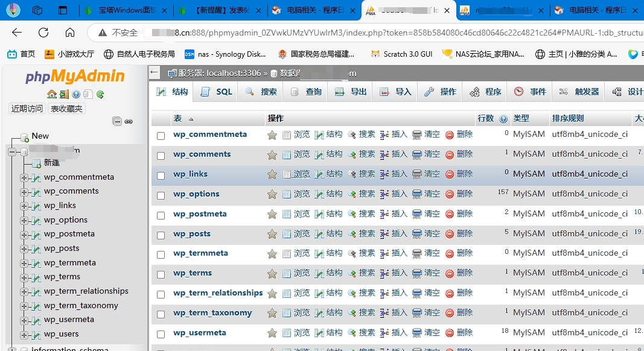Screen dimensions: 644x351
Task: Favorite star for wp_commentmeta table
Action: pos(272,134)
